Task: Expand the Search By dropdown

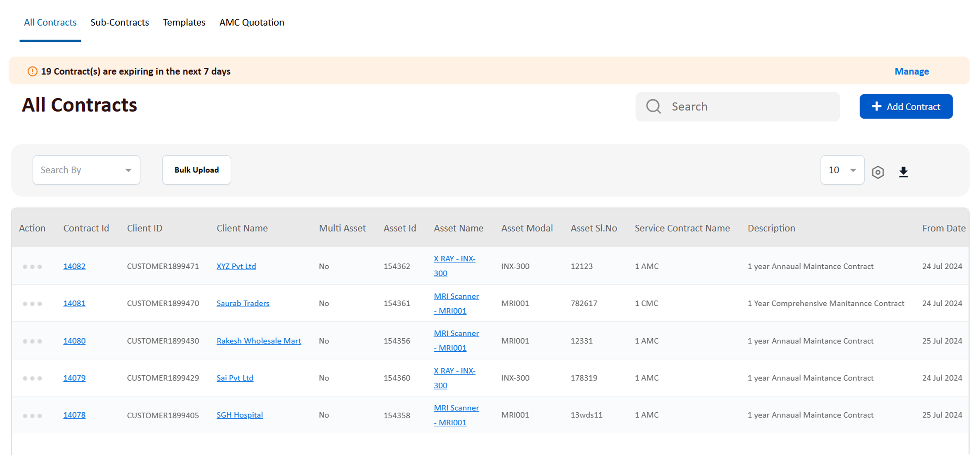Action: click(86, 170)
